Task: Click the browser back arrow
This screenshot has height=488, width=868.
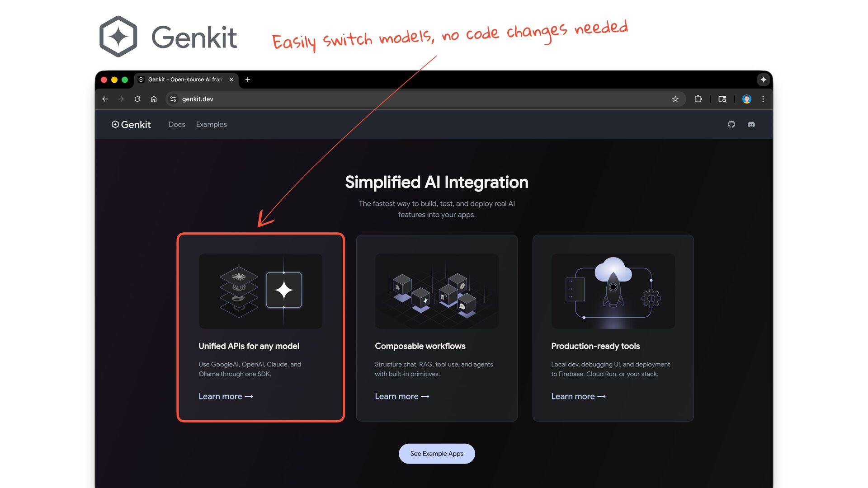Action: [x=105, y=99]
